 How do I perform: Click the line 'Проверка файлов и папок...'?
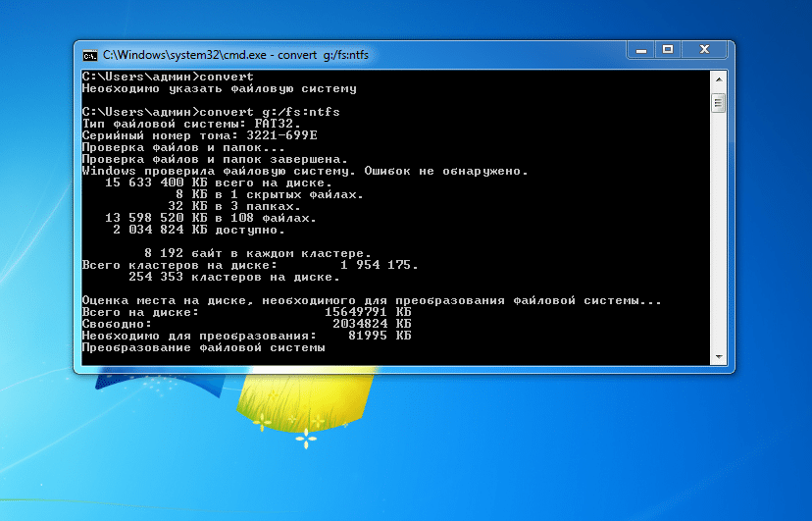pyautogui.click(x=183, y=147)
